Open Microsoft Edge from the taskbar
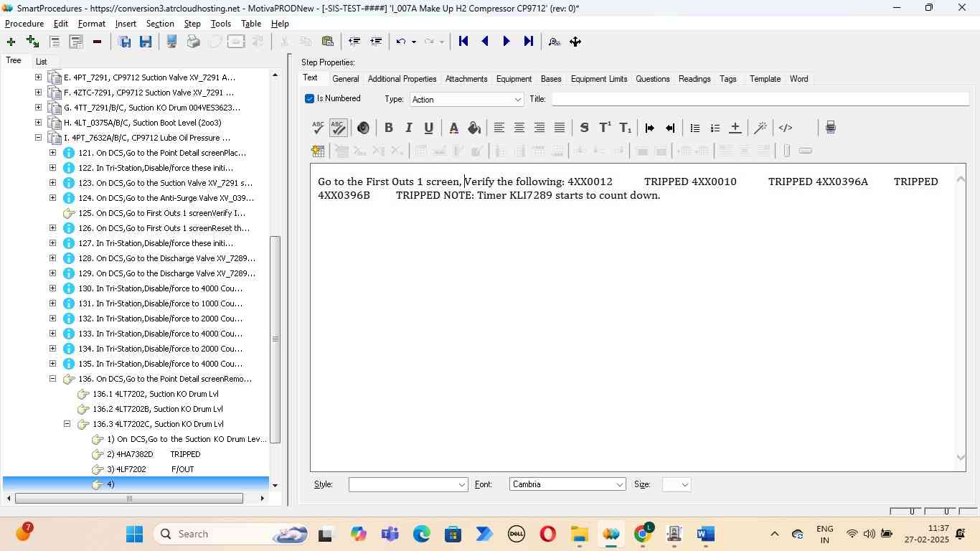Viewport: 980px width, 551px height. pos(421,534)
